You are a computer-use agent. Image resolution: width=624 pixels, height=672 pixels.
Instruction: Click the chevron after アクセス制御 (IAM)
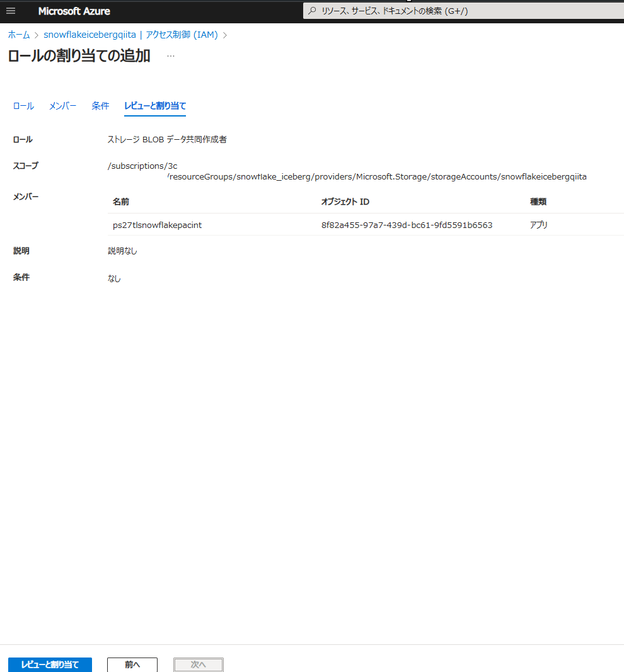click(x=225, y=35)
